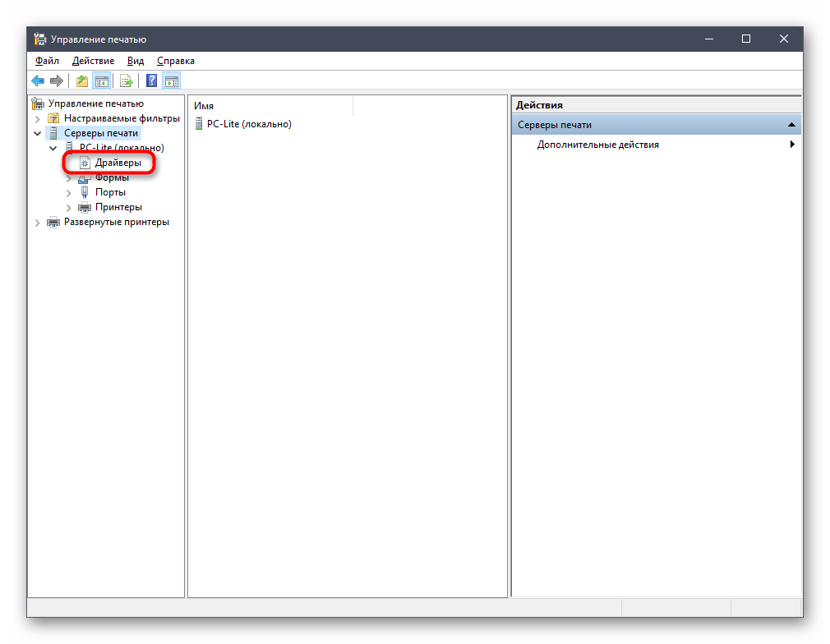
Task: Click the Forward arrow toolbar icon
Action: pos(57,80)
